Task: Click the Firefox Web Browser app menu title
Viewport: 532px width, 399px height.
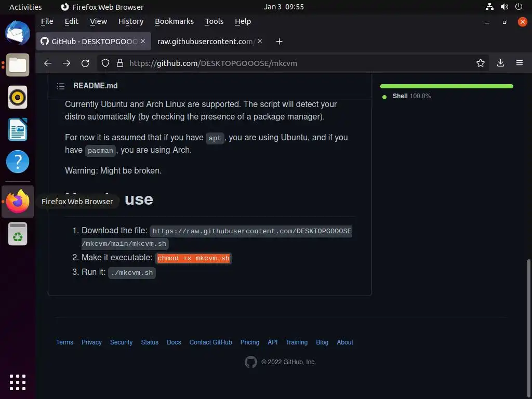Action: (x=102, y=7)
